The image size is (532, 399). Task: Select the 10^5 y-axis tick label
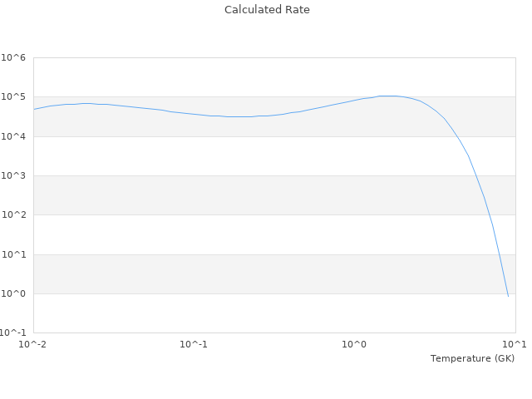[x=13, y=97]
